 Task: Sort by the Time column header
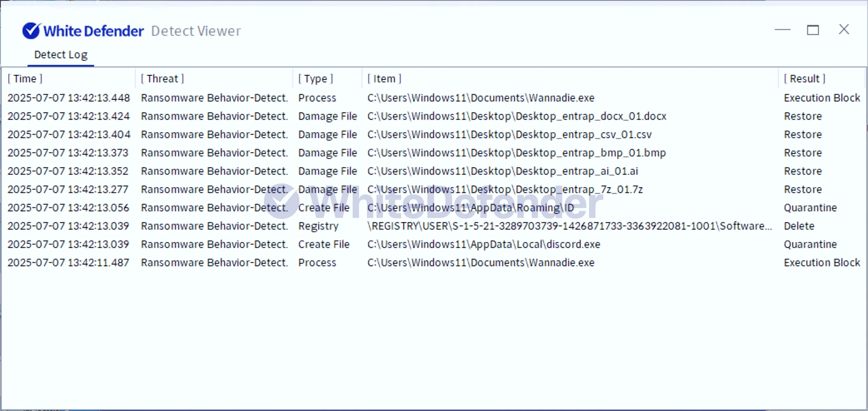(25, 79)
